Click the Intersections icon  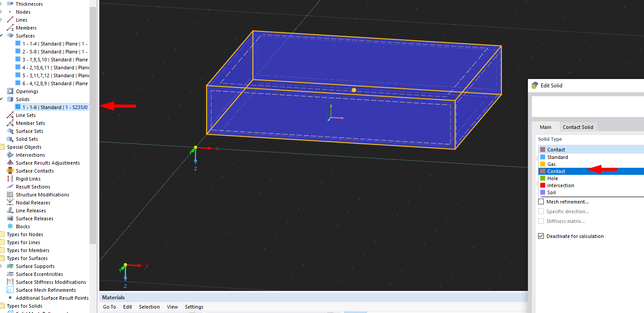tap(11, 155)
